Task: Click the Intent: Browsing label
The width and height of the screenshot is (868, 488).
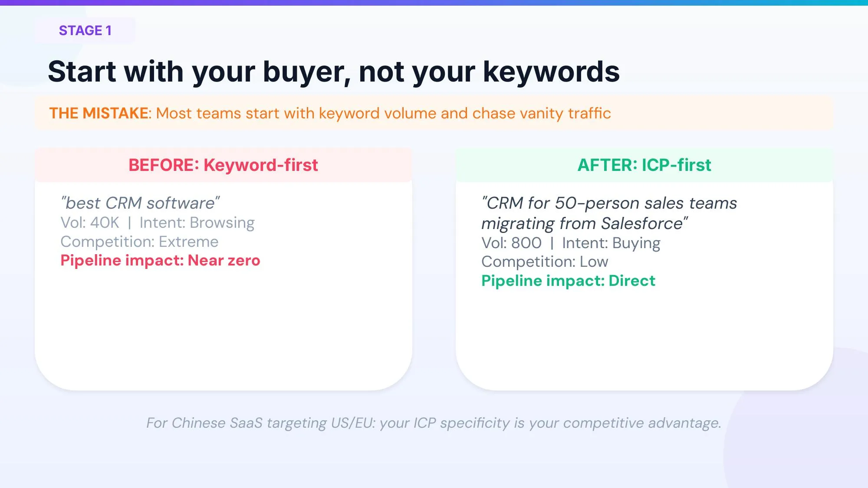Action: point(197,223)
